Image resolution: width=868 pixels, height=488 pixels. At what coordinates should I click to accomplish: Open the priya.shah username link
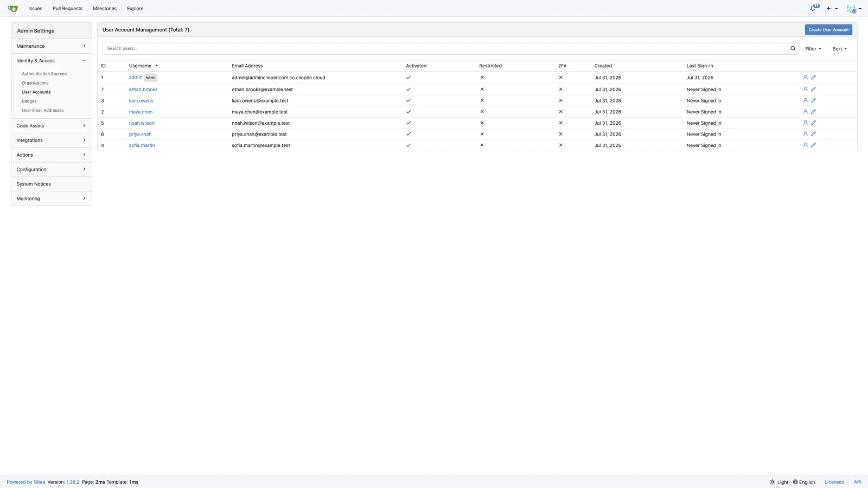(x=140, y=134)
